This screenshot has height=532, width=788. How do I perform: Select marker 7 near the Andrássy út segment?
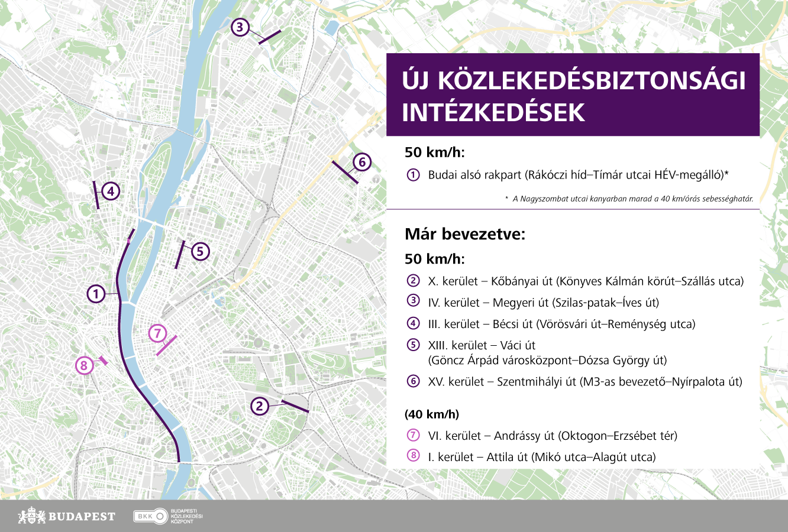(158, 333)
